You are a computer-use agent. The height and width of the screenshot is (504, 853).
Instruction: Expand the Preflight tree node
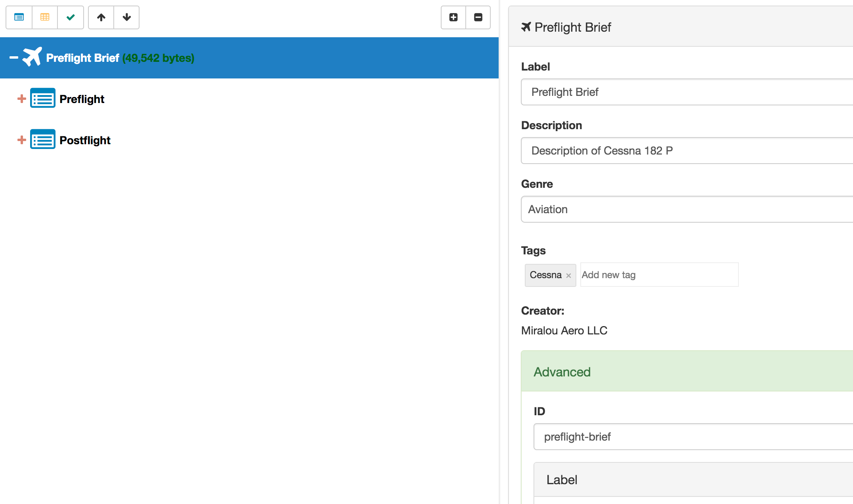(22, 99)
